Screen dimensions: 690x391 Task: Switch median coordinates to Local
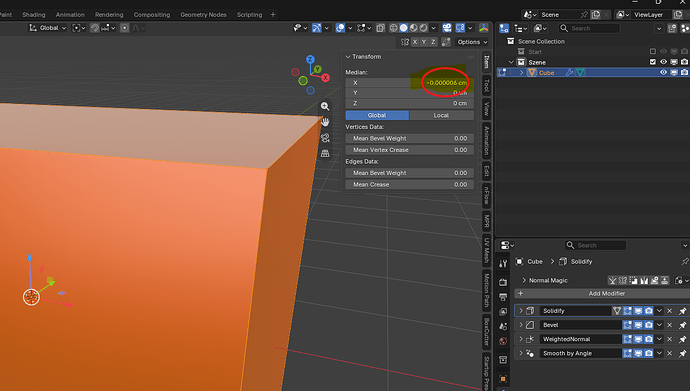441,115
